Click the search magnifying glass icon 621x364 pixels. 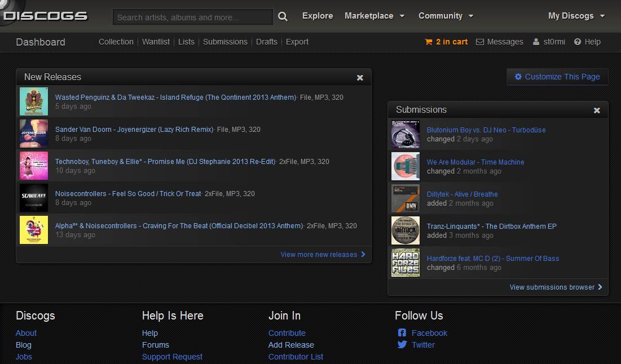tap(282, 17)
